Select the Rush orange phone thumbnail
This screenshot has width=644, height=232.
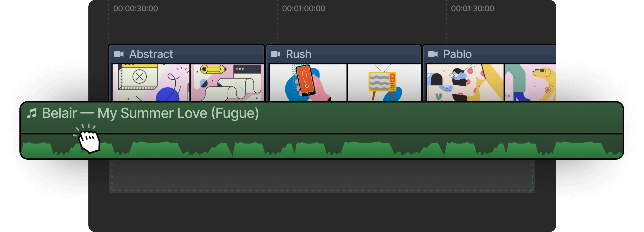(x=308, y=82)
